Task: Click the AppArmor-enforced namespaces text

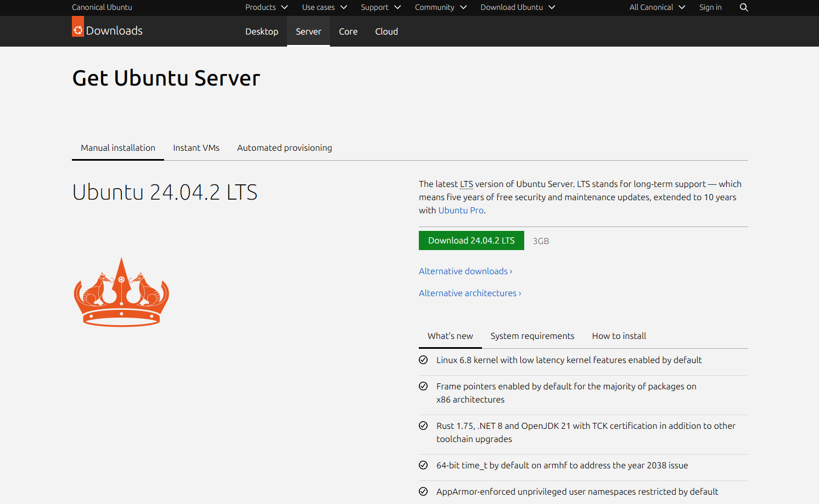Action: pyautogui.click(x=577, y=491)
